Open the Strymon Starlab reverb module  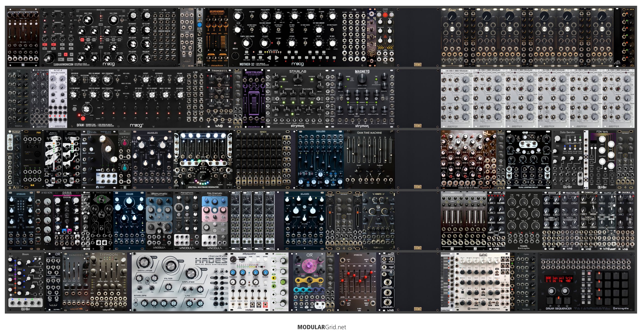tap(298, 98)
